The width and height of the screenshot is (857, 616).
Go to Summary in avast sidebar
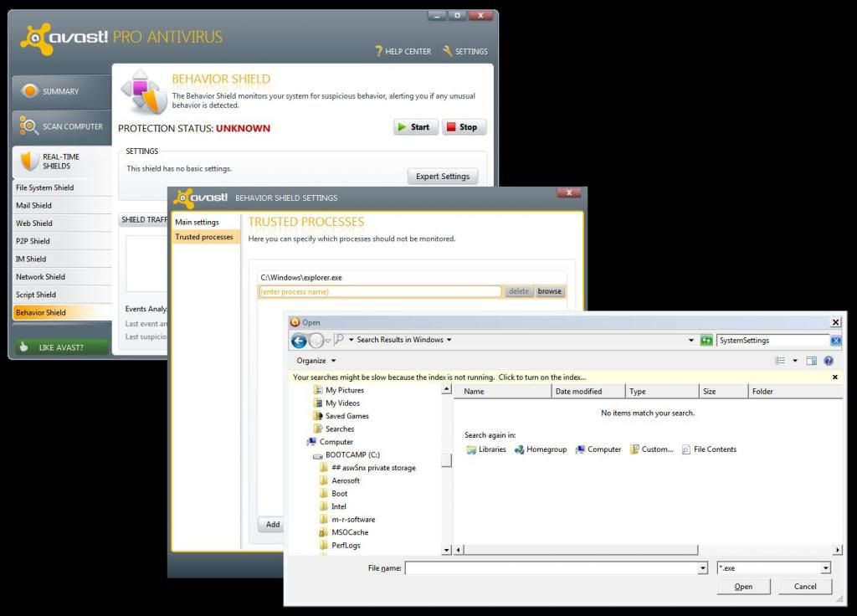pos(62,91)
